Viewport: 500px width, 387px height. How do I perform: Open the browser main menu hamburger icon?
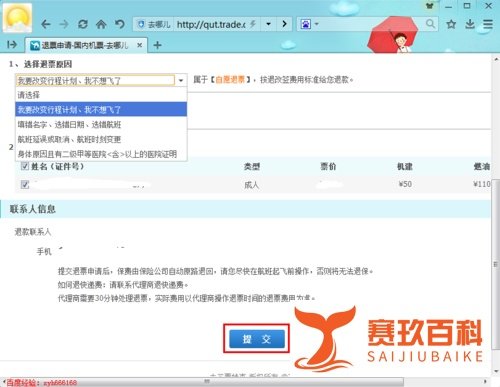(488, 24)
